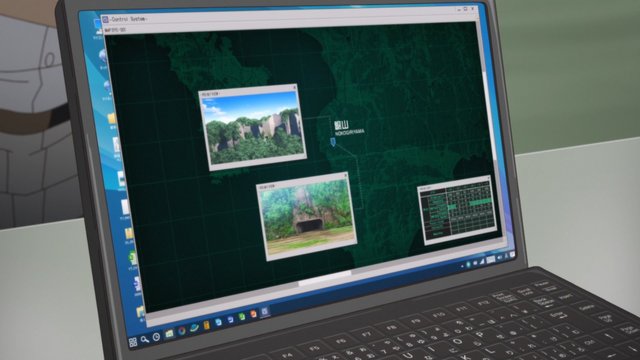Screen dimensions: 640x360
Task: Launch the file explorer folder taskbar icon
Action: tap(169, 334)
